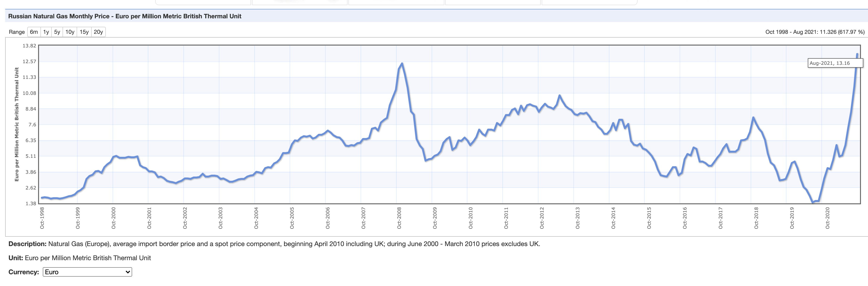Click the Oct-1998 x-axis label
The image size is (868, 286).
(42, 218)
